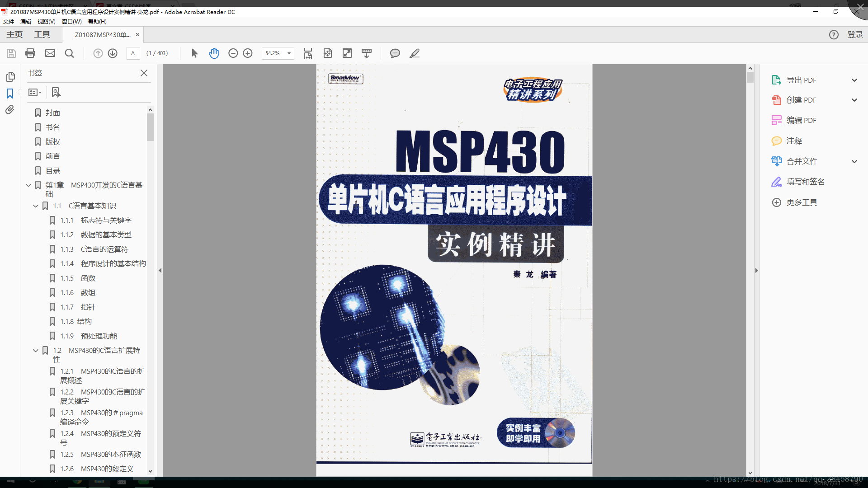Open the help question mark icon
868x488 pixels.
(x=834, y=35)
